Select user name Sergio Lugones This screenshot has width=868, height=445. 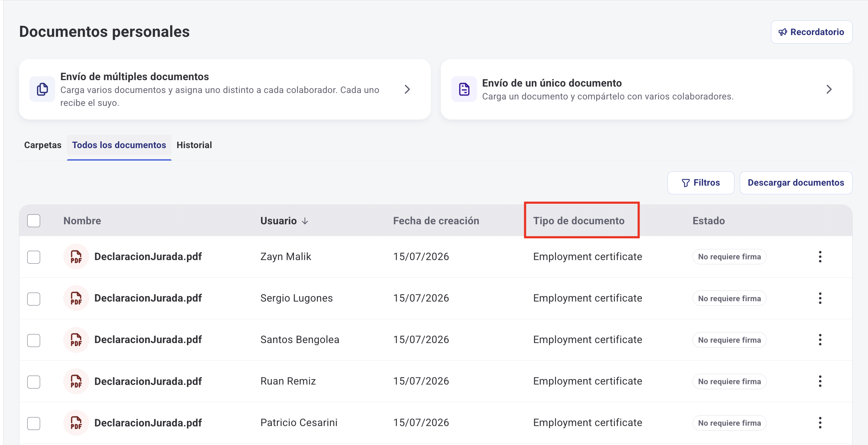pyautogui.click(x=296, y=298)
